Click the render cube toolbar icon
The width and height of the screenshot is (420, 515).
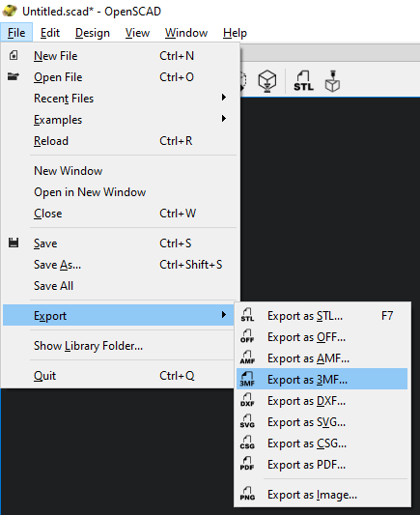click(x=267, y=81)
